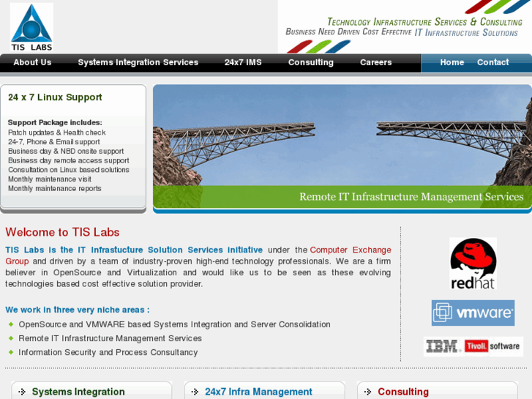
Task: Select 'Consultation on Linux based solutions' line
Action: pos(69,170)
